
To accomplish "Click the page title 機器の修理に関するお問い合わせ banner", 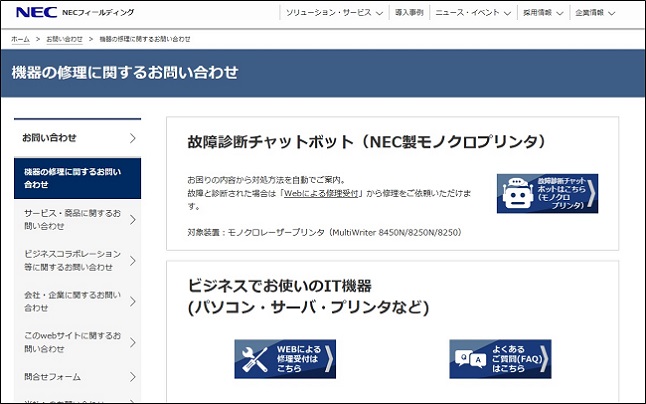I will point(125,72).
